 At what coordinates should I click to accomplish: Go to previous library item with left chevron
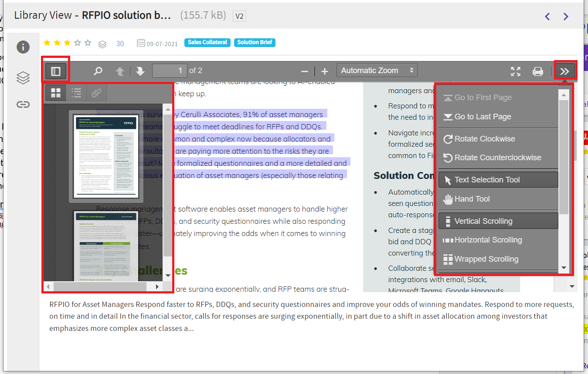pyautogui.click(x=547, y=17)
